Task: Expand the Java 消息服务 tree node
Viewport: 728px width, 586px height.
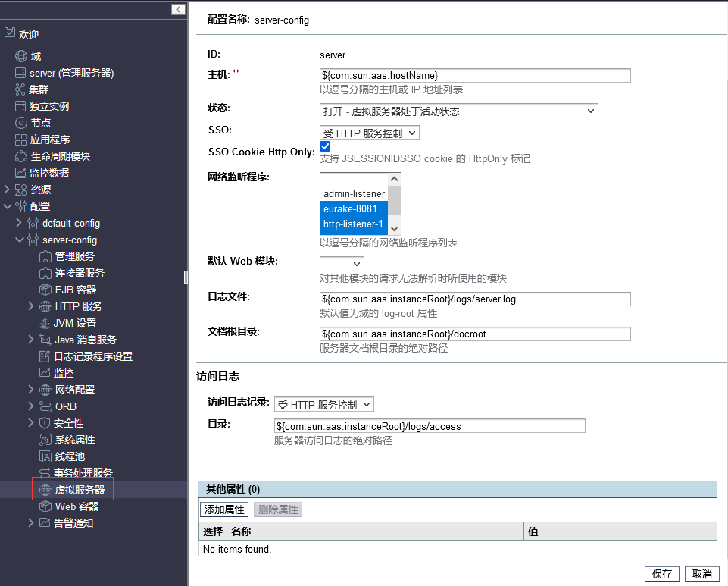Action: coord(30,339)
